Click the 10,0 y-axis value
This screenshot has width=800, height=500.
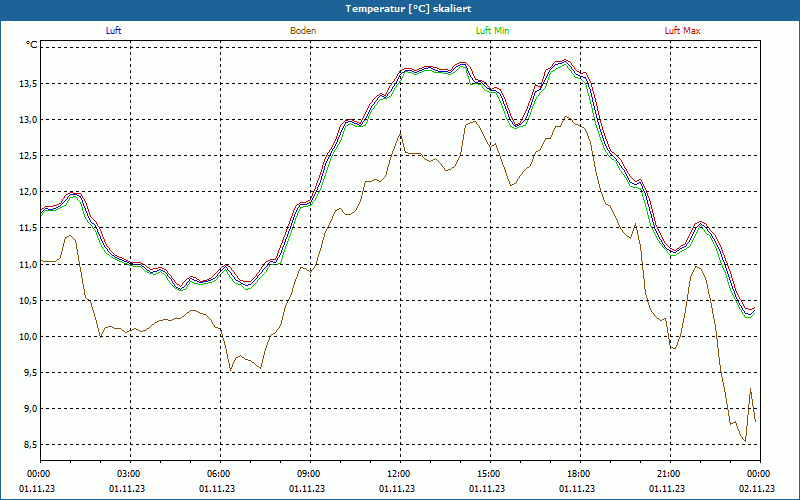pyautogui.click(x=29, y=337)
